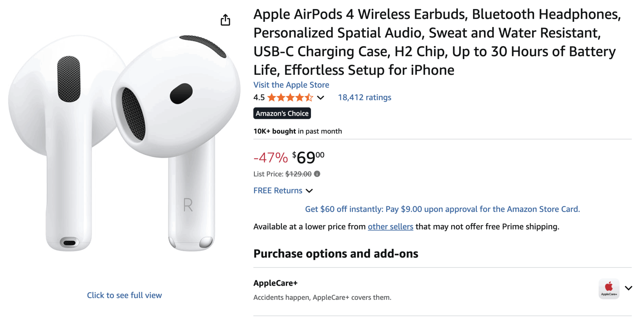Expand the FREE Returns details

coord(309,191)
